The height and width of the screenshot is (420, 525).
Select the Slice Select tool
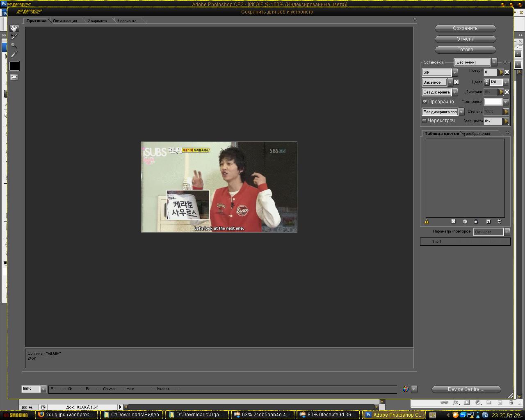tap(14, 37)
